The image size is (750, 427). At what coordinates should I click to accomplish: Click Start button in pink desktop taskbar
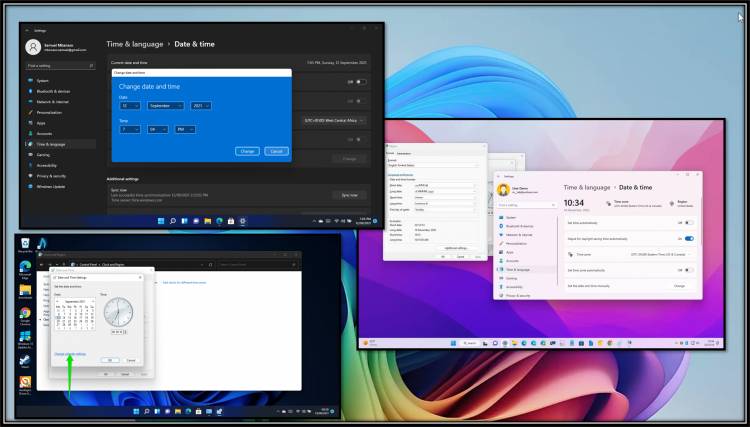453,343
